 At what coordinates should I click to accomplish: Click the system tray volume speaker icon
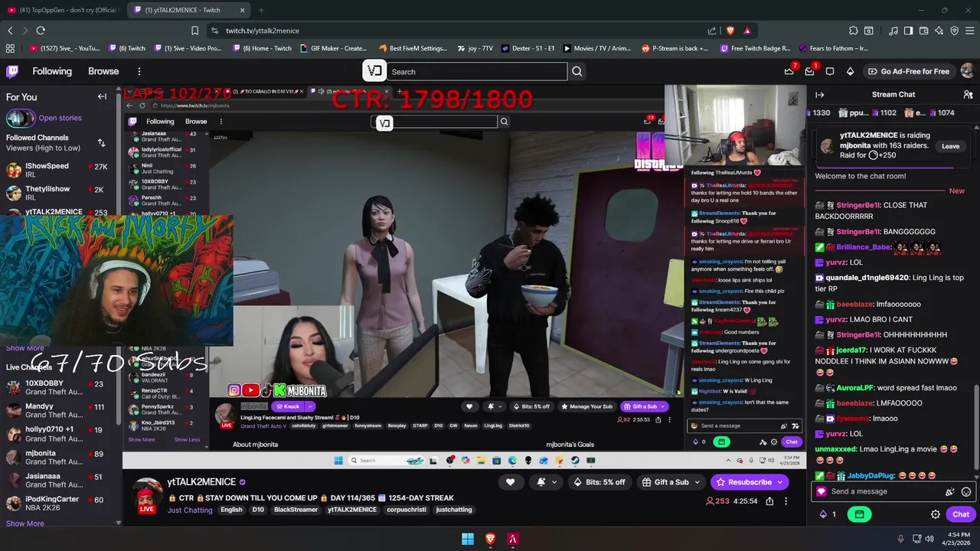929,539
